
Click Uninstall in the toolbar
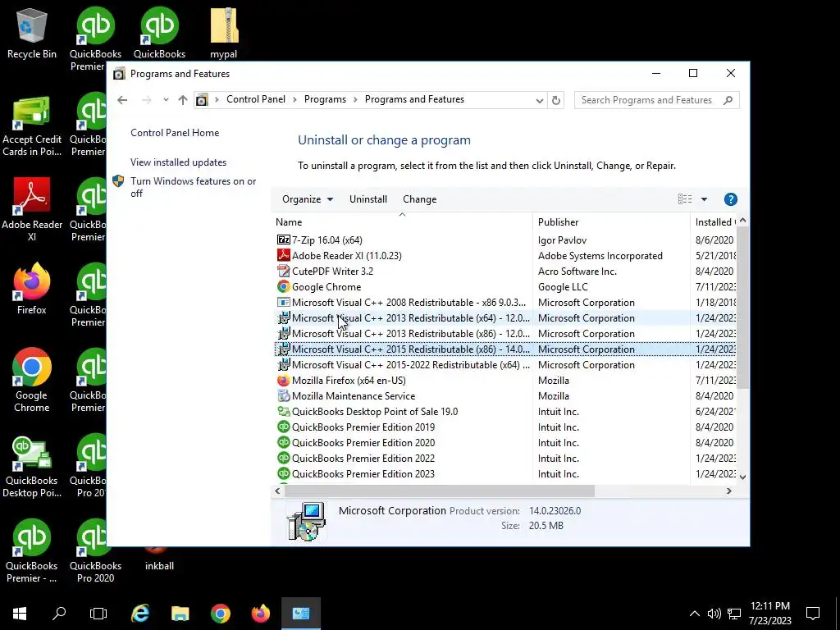(x=368, y=199)
